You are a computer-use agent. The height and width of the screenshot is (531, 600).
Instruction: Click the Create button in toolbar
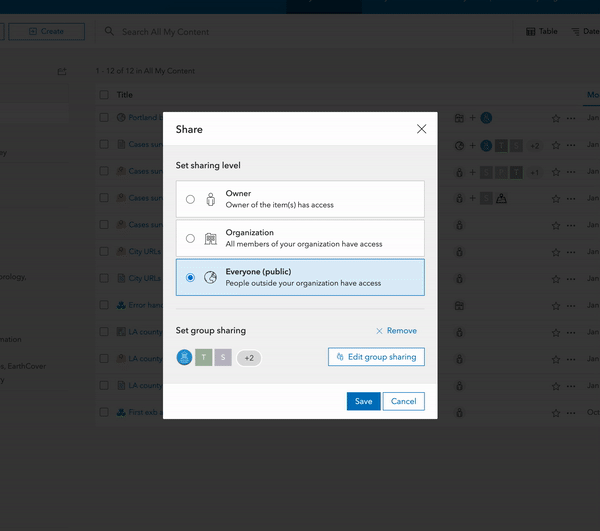[x=45, y=32]
